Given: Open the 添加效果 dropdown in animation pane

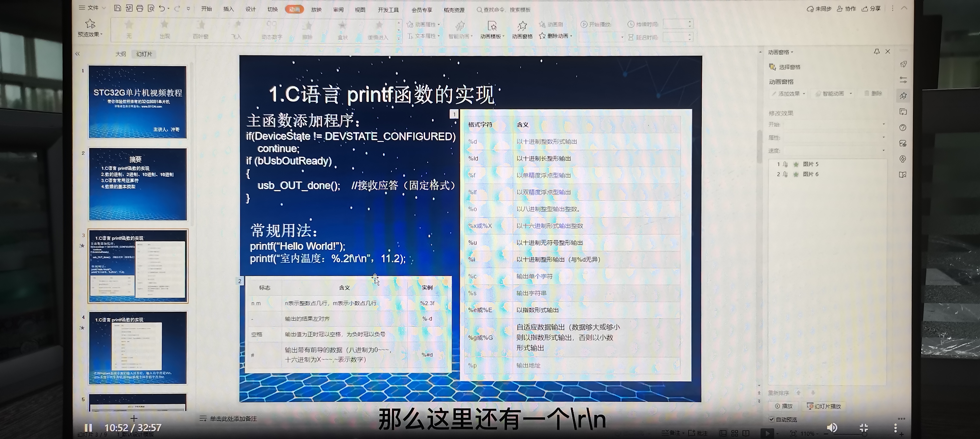Looking at the screenshot, I should 789,94.
